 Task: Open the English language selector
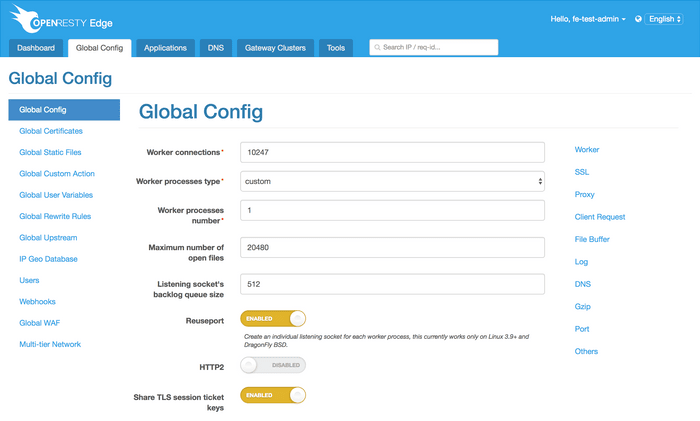click(x=664, y=19)
